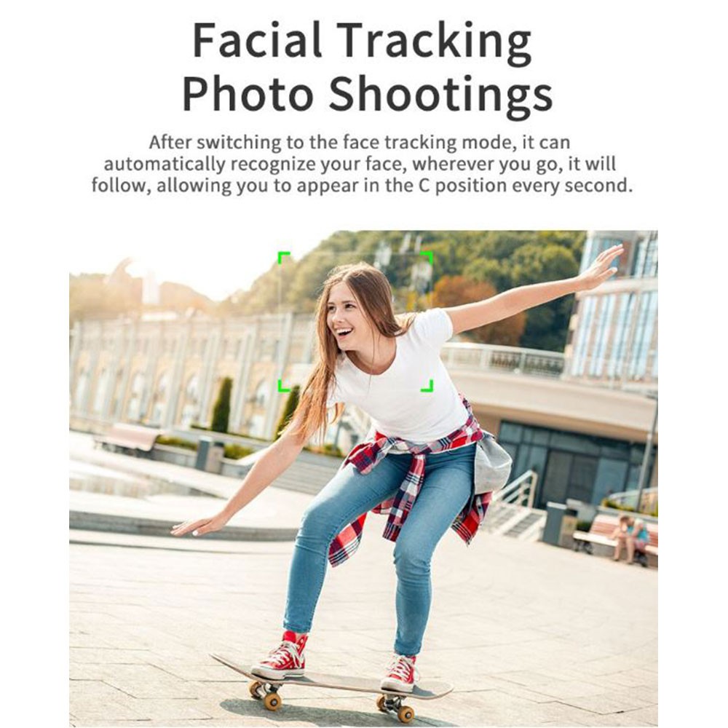
Task: Click the "Facial Tracking" heading line
Action: pyautogui.click(x=362, y=41)
